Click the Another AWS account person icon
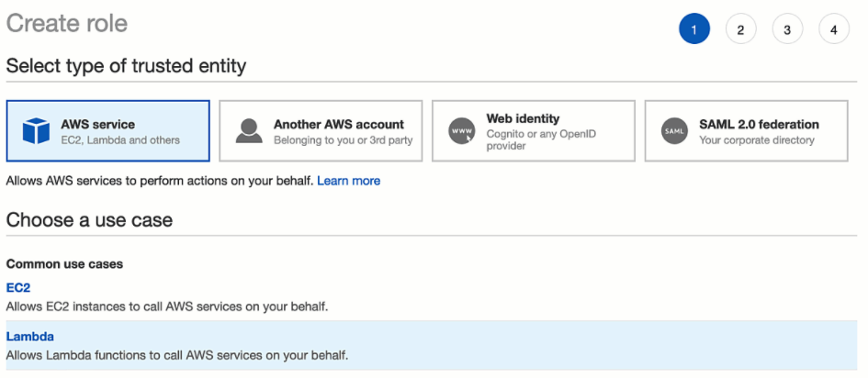The height and width of the screenshot is (378, 868). (x=248, y=131)
